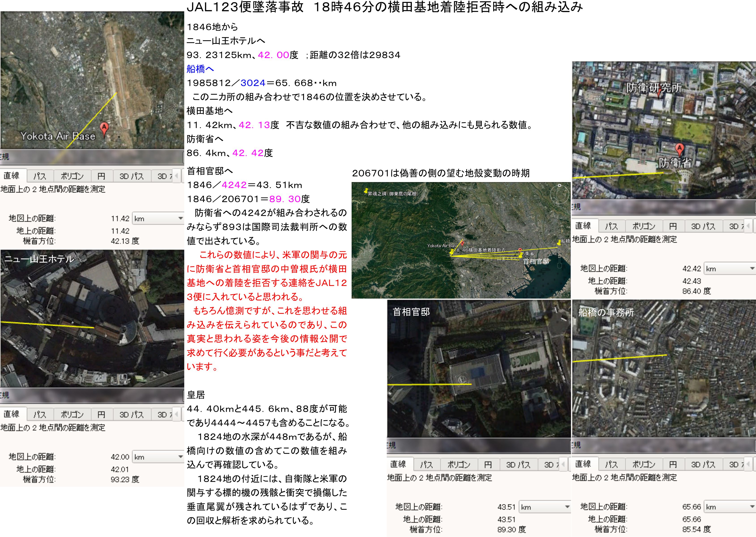Select 3D パス tab in the 65.66 km dialog
This screenshot has width=756, height=537.
[x=703, y=464]
